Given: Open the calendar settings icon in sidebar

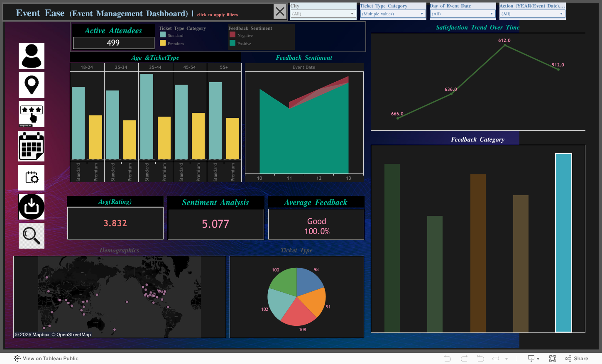Looking at the screenshot, I should tap(31, 177).
